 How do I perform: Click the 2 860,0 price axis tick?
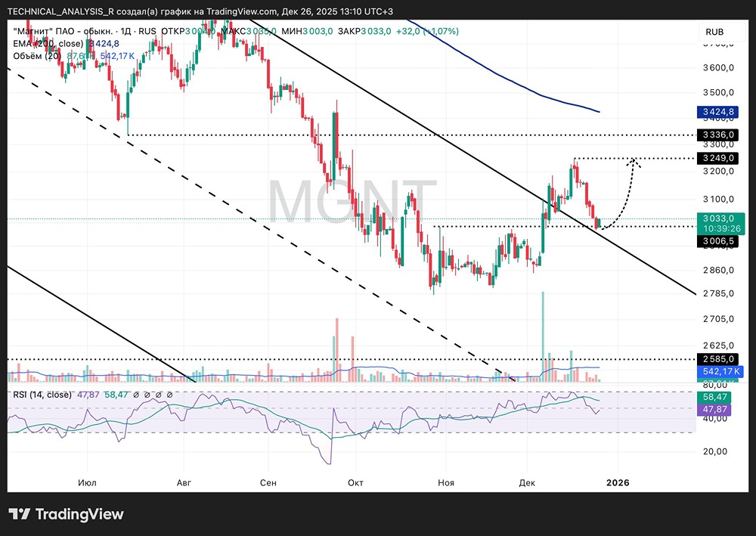tap(718, 270)
